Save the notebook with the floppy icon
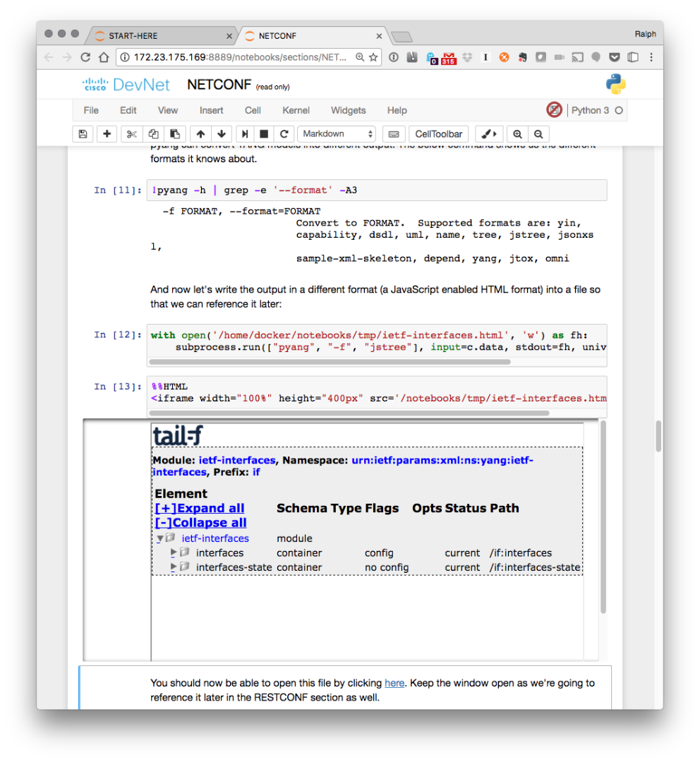Viewport: 700px width, 762px height. [83, 134]
